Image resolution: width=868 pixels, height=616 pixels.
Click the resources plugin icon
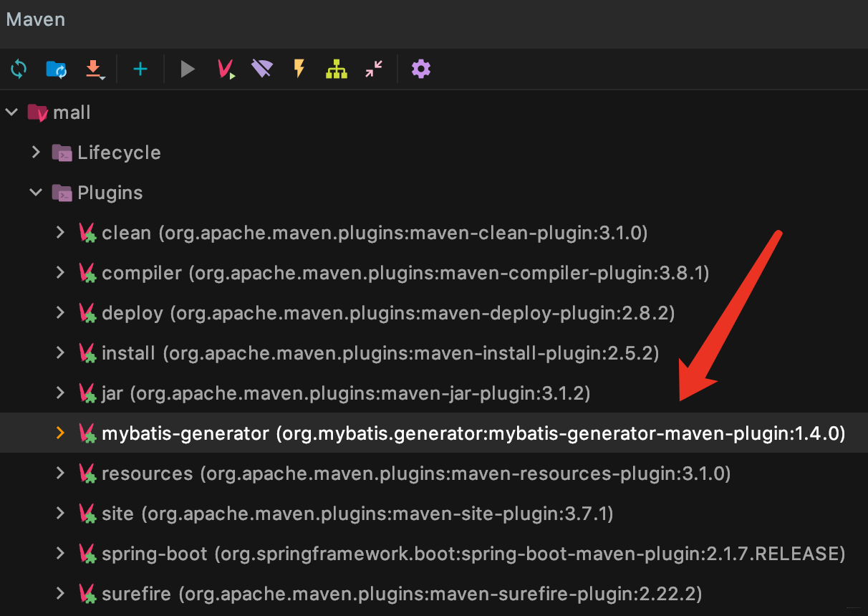[87, 473]
